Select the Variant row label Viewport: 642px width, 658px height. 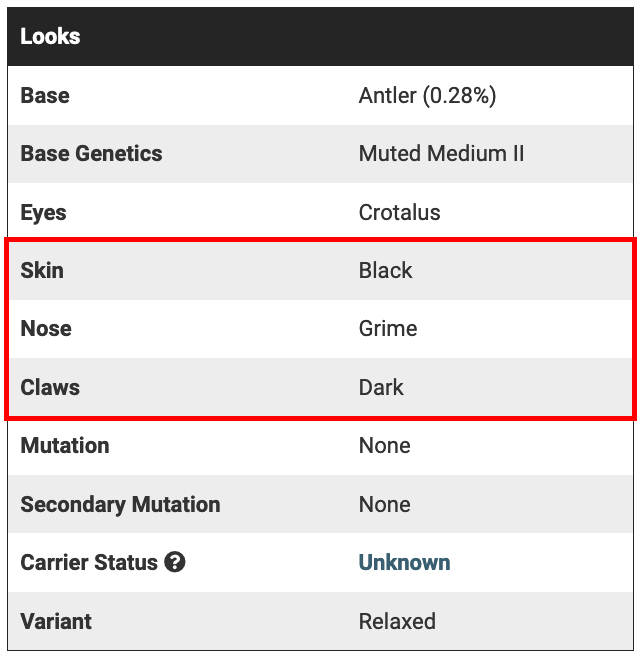click(56, 621)
